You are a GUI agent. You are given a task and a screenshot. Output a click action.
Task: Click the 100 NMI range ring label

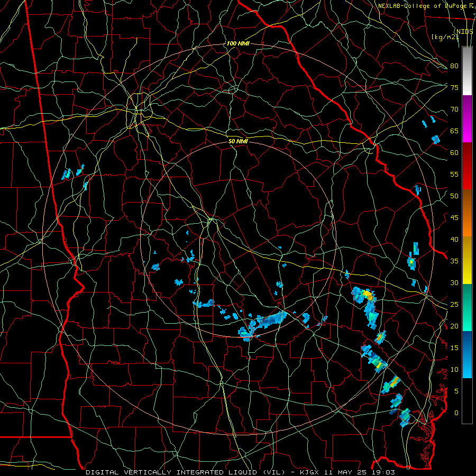pos(238,43)
